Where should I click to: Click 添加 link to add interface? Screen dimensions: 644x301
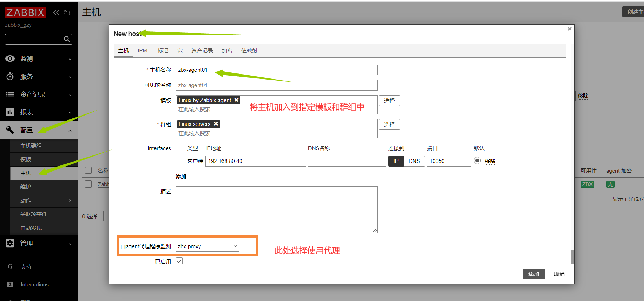point(181,177)
